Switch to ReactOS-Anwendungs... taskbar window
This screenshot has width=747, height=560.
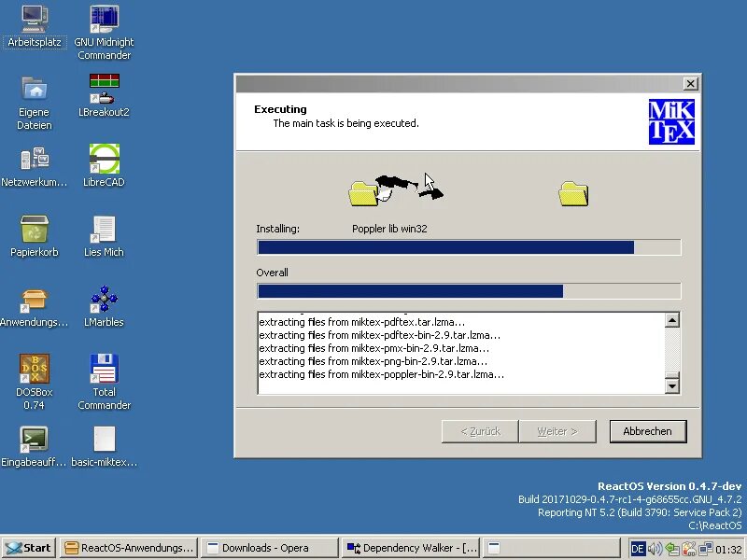[x=130, y=548]
